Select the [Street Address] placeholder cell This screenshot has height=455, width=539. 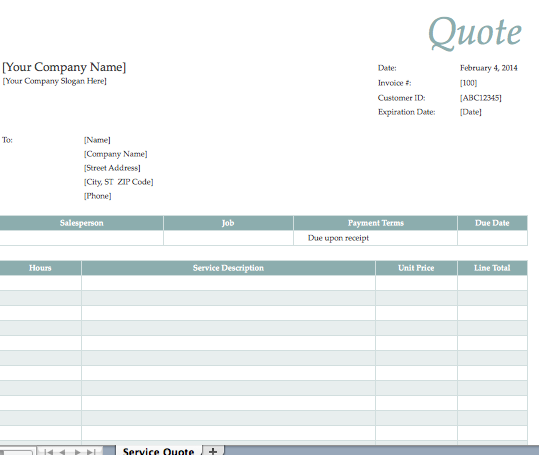(x=112, y=168)
